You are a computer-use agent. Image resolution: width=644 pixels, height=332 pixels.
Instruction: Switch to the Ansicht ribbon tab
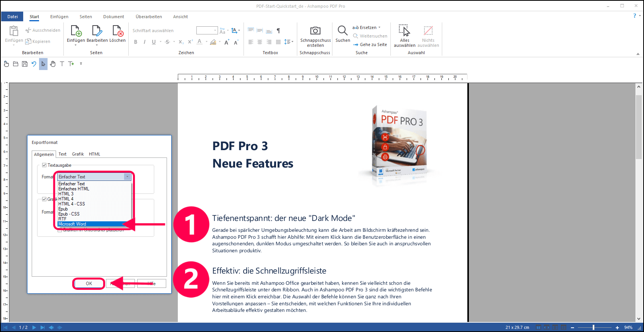[181, 17]
